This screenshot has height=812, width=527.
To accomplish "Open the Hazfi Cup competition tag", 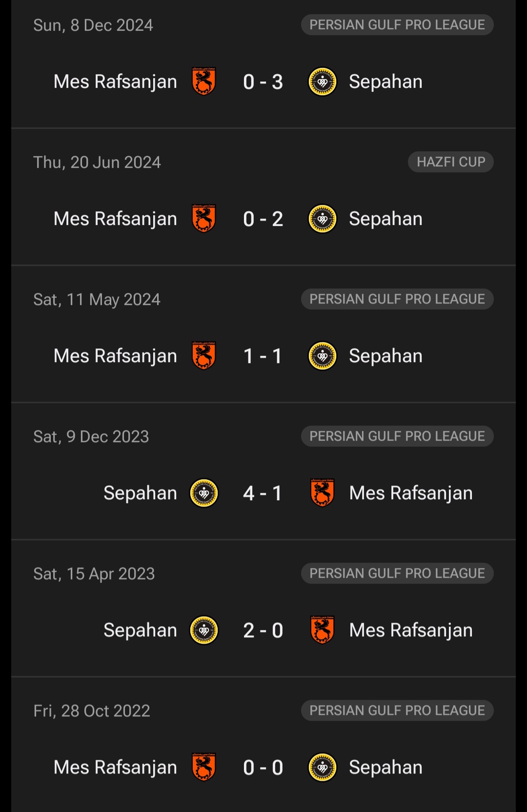I will (450, 162).
